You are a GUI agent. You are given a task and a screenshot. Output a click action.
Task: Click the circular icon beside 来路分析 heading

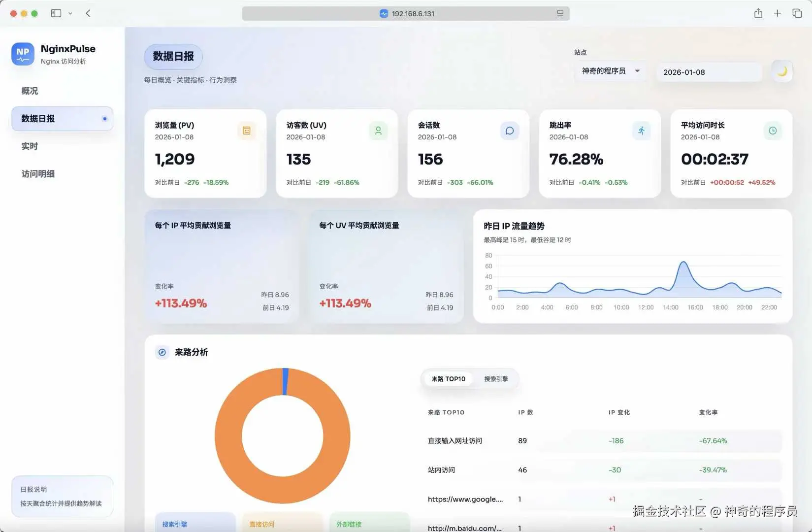pos(162,352)
